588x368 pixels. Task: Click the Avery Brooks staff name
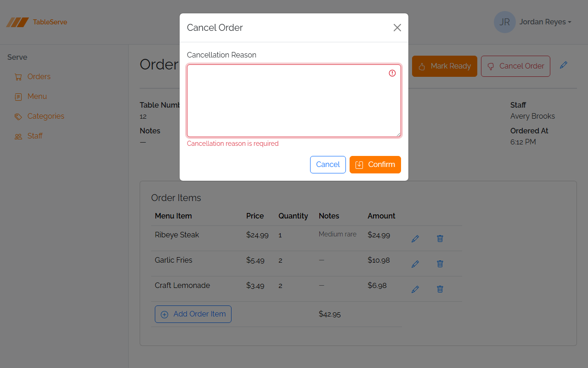pos(532,116)
